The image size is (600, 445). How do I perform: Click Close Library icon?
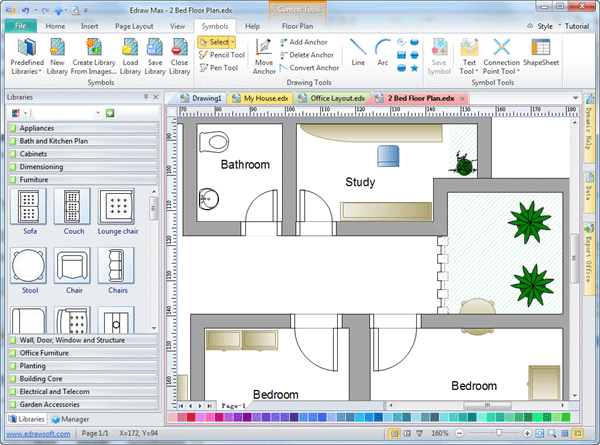click(x=179, y=56)
